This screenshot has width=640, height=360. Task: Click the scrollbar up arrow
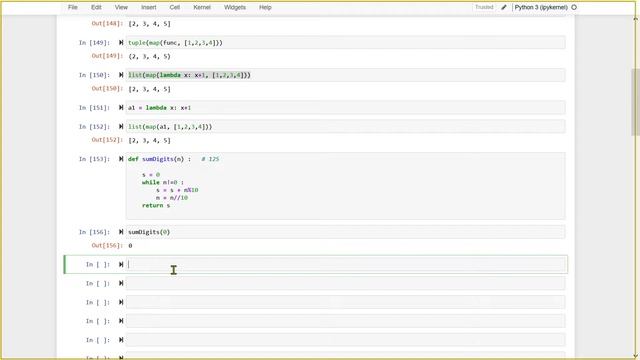tap(635, 18)
